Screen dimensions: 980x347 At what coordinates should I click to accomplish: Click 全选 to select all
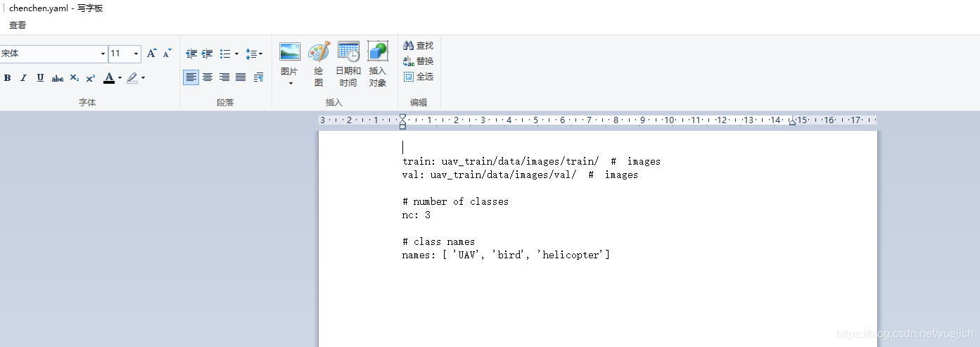[x=419, y=77]
